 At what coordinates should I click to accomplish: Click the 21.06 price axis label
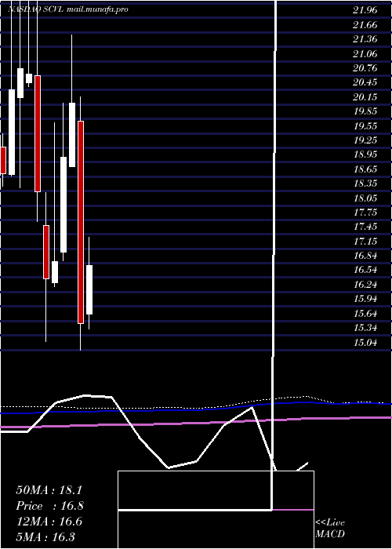[365, 53]
